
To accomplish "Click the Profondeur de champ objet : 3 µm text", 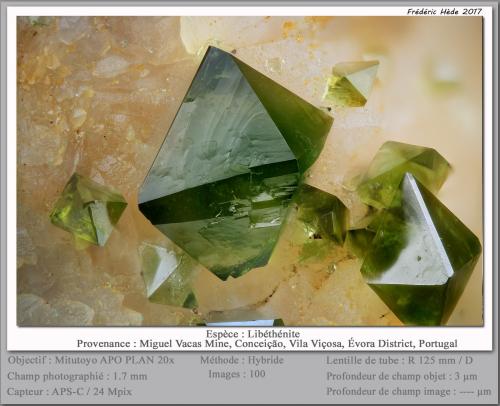I will [402, 376].
